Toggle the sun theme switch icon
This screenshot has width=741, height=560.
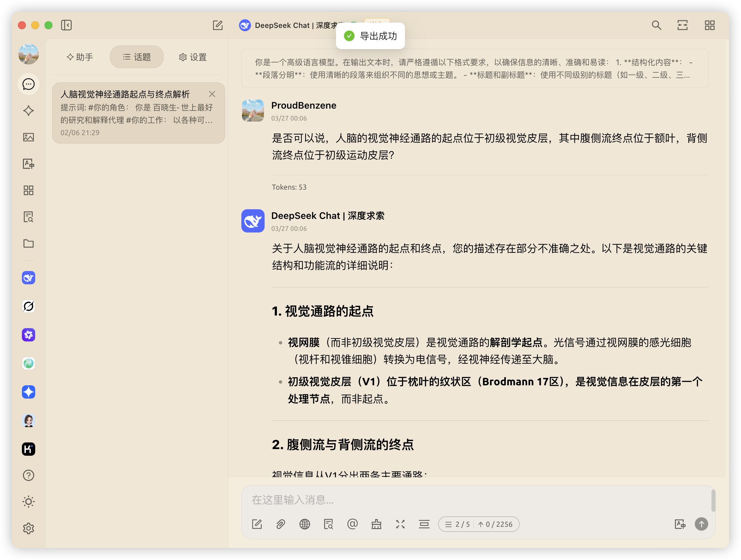[x=29, y=502]
